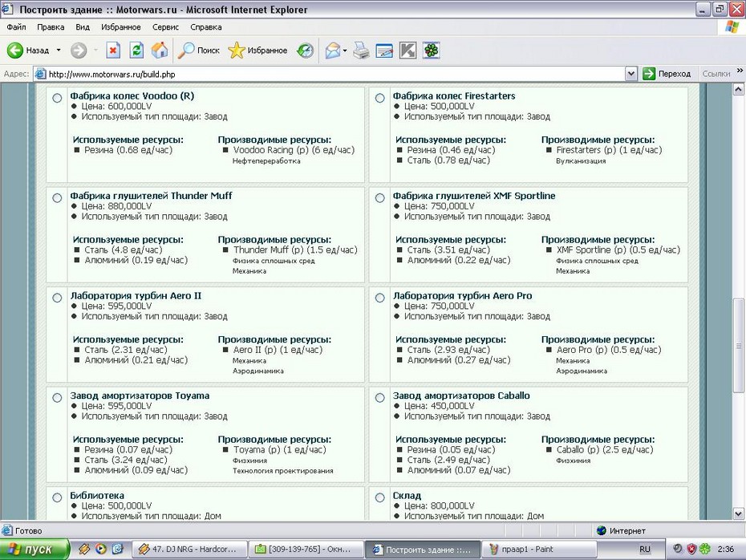Click the Edit page icon in toolbar

click(384, 50)
